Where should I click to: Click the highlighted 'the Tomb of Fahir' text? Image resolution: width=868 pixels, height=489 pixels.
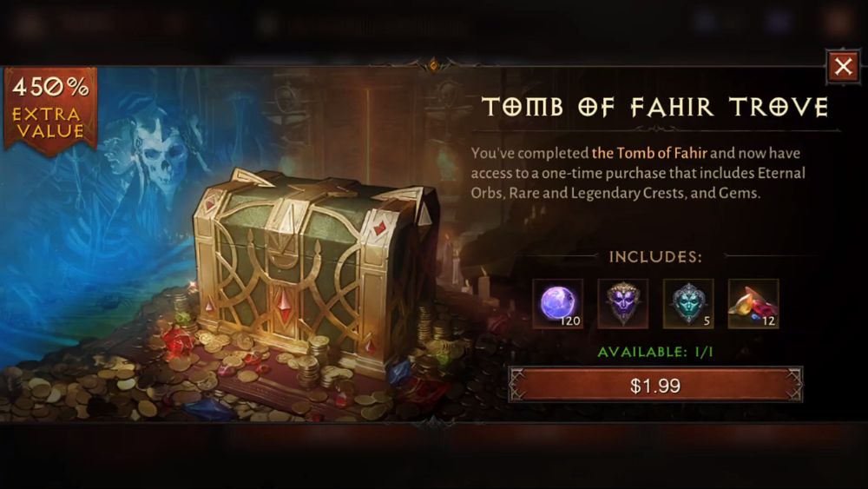(649, 153)
